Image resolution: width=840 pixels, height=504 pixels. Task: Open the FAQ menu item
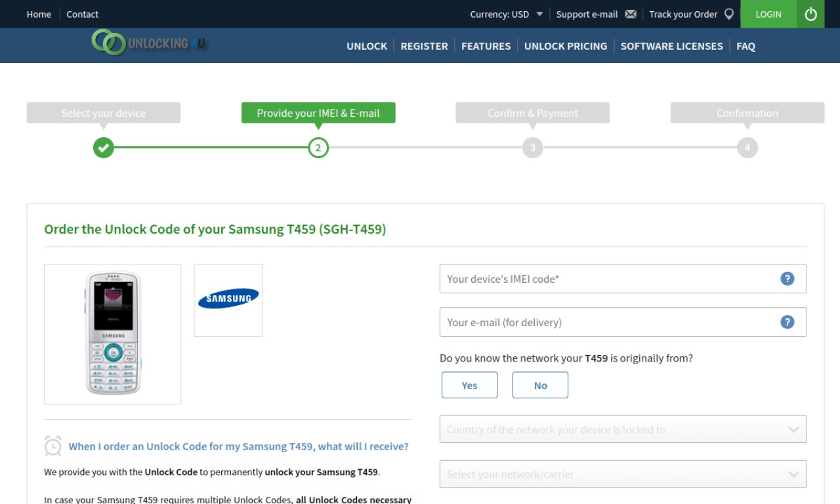pyautogui.click(x=745, y=46)
